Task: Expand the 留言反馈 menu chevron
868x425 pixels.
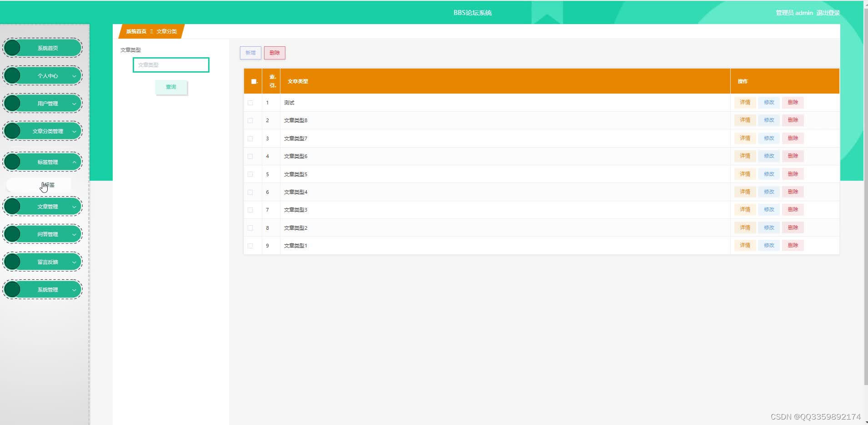Action: tap(74, 262)
